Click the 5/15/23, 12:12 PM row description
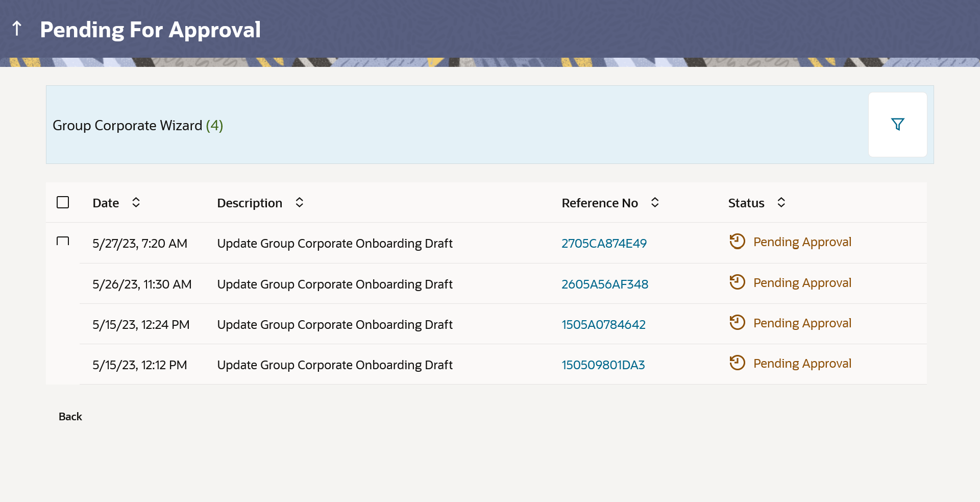The width and height of the screenshot is (980, 502). click(335, 365)
